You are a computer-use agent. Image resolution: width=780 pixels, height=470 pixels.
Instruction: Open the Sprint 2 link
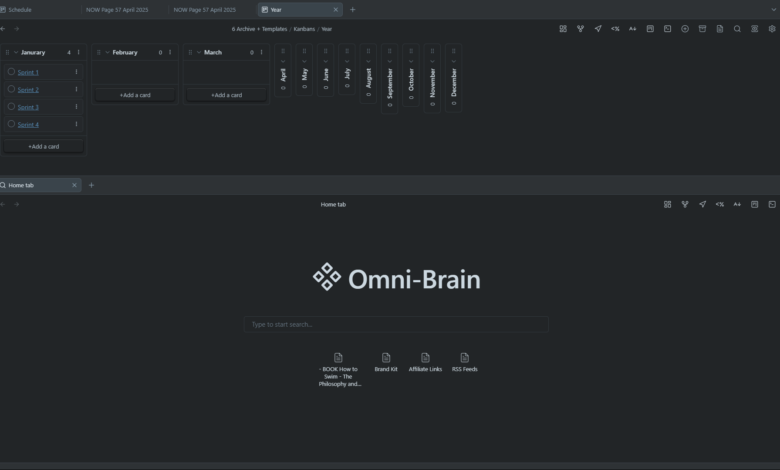pyautogui.click(x=28, y=90)
